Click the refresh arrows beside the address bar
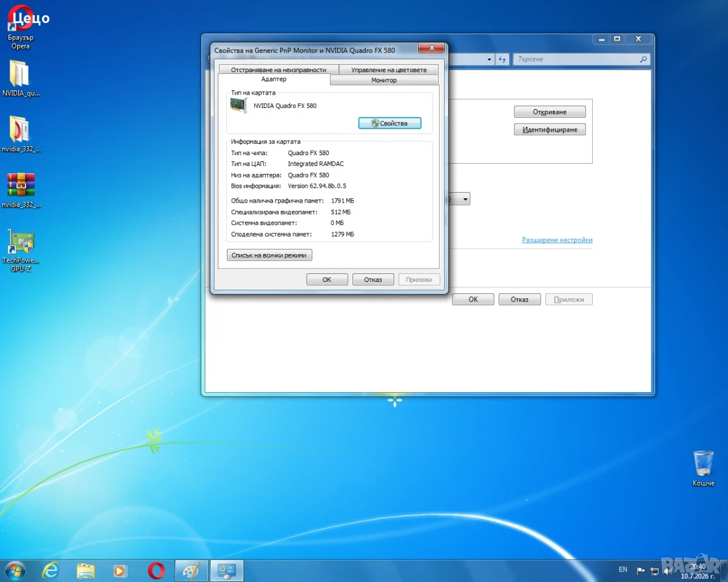The width and height of the screenshot is (728, 582). point(502,59)
